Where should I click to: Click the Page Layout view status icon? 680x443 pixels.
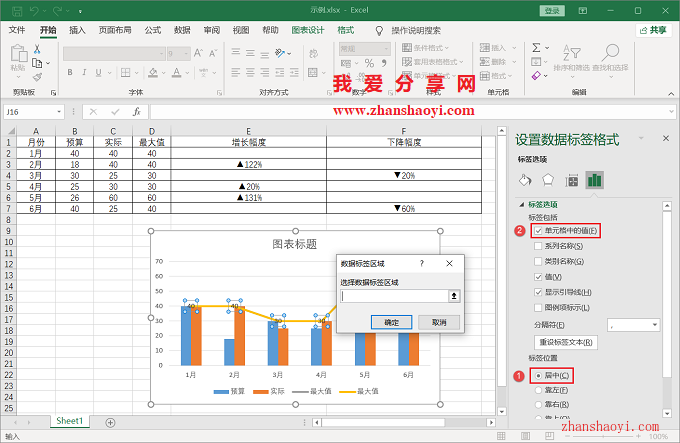pyautogui.click(x=525, y=436)
